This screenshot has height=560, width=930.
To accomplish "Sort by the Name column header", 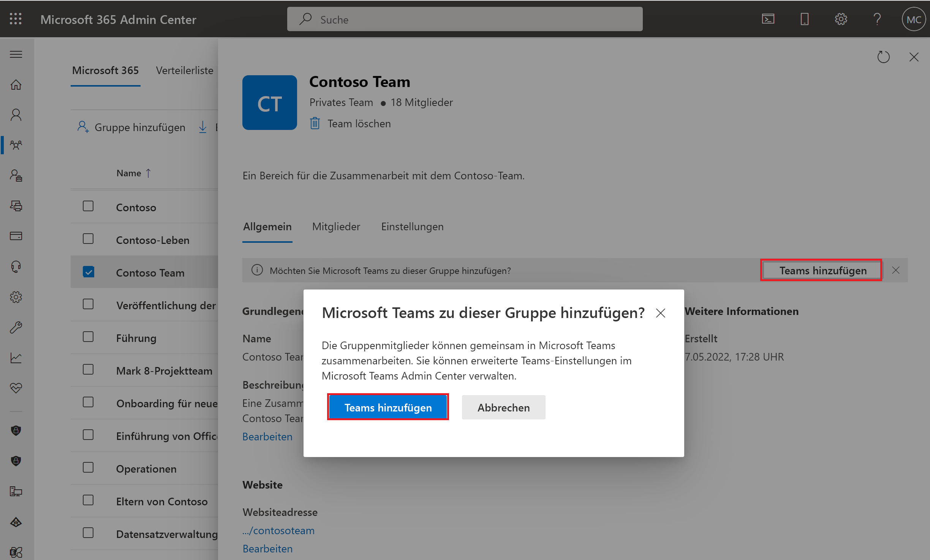I will coord(134,173).
